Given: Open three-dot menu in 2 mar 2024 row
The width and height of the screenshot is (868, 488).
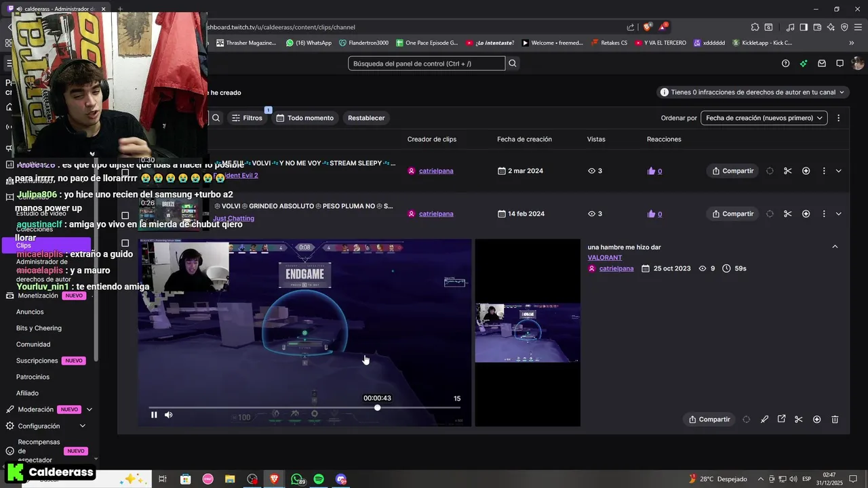Looking at the screenshot, I should 824,171.
